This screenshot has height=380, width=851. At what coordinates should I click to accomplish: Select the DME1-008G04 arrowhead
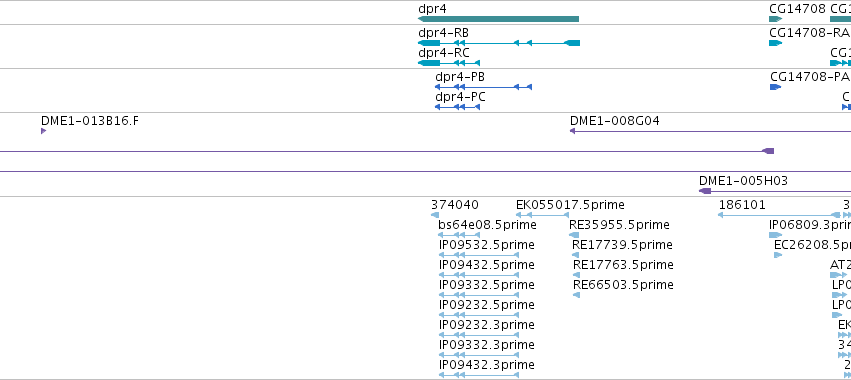[573, 131]
